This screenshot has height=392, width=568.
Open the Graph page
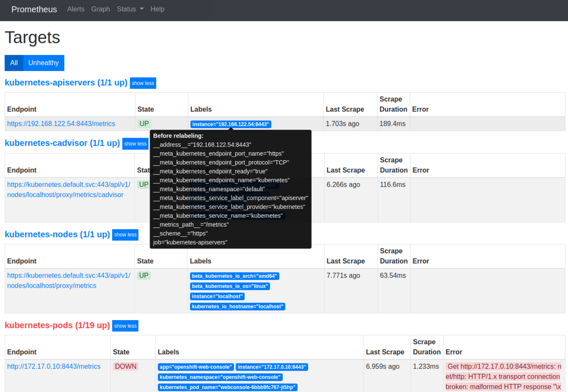101,9
